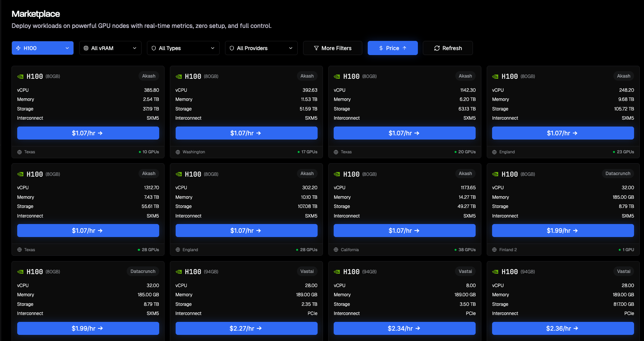
Task: Click NVIDIA logo on Texas 10 GPUs card
Action: tap(20, 76)
